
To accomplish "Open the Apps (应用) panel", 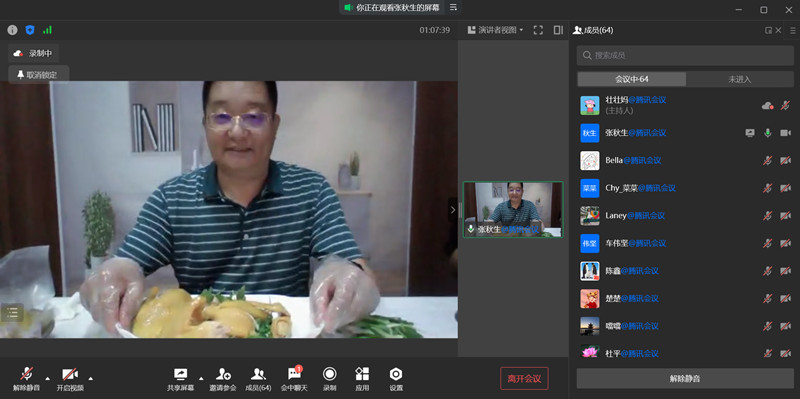I will click(362, 380).
